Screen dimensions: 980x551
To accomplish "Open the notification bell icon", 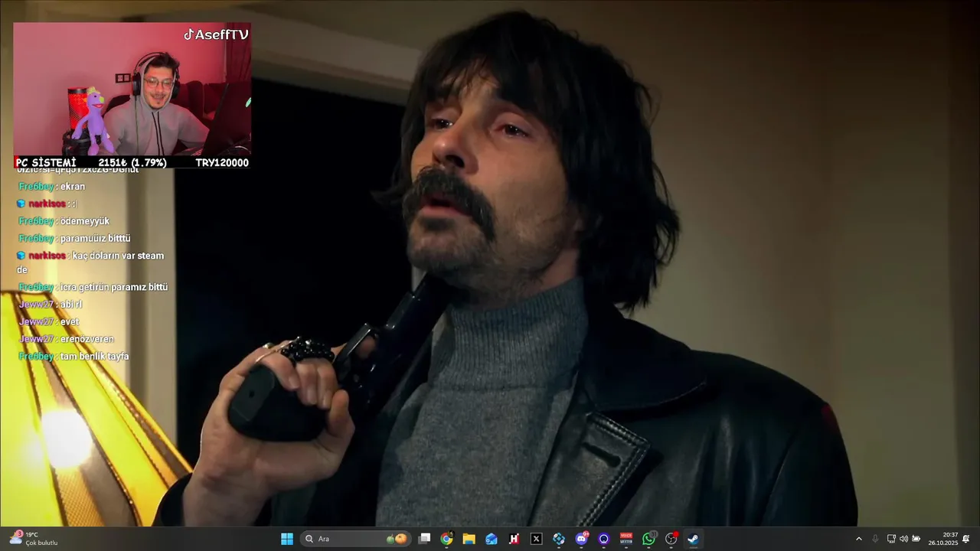I will tap(966, 539).
